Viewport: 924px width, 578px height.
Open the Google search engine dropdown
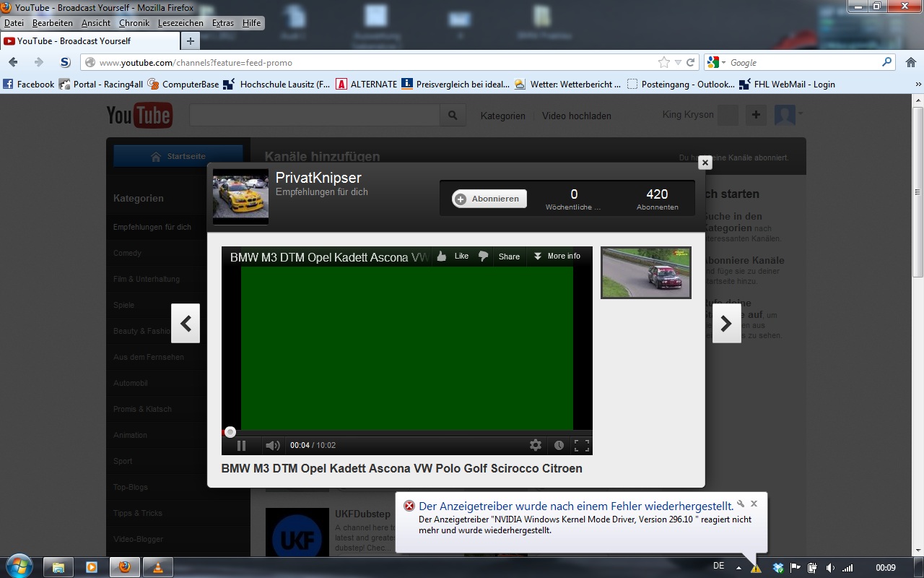(x=715, y=63)
